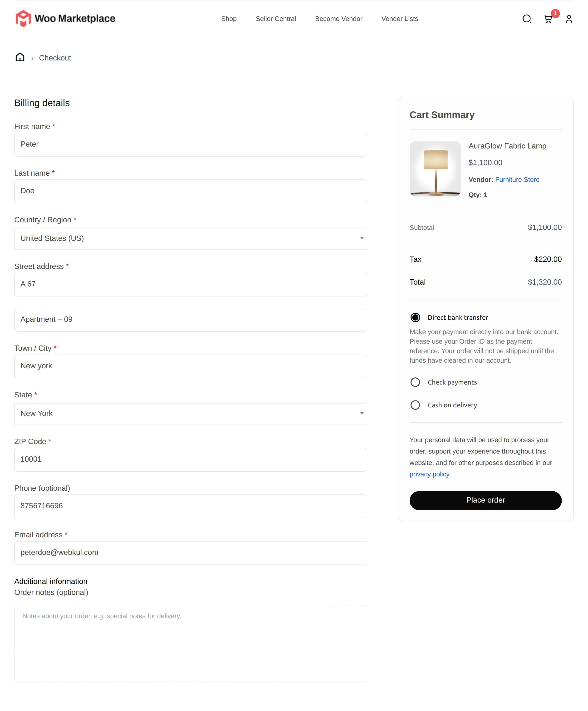Image resolution: width=588 pixels, height=711 pixels.
Task: Click the cart item count badge
Action: pyautogui.click(x=555, y=14)
